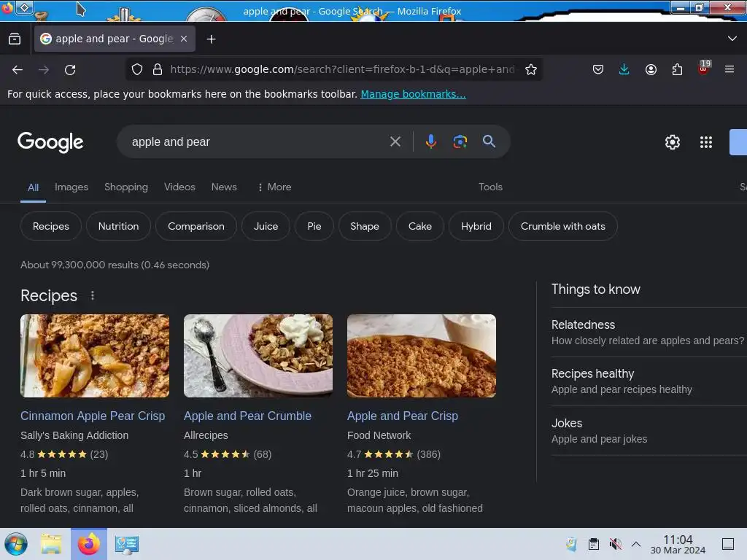This screenshot has width=747, height=560.
Task: Open Food Network crisp recipe thumbnail
Action: click(422, 356)
